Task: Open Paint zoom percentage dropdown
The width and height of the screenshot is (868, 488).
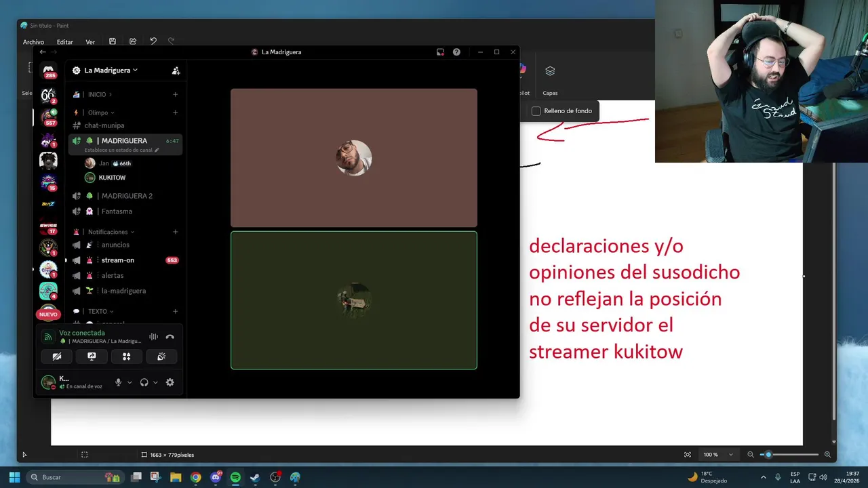Action: (x=730, y=455)
